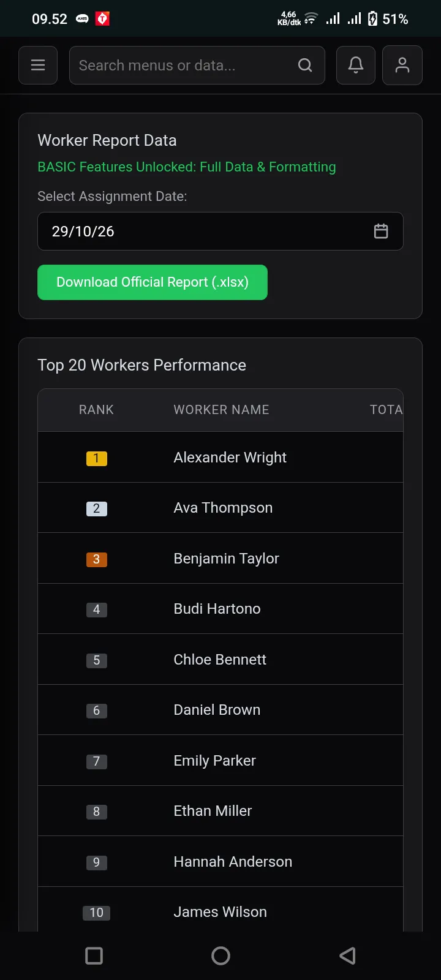Select worker Emily Parker

pos(214,761)
